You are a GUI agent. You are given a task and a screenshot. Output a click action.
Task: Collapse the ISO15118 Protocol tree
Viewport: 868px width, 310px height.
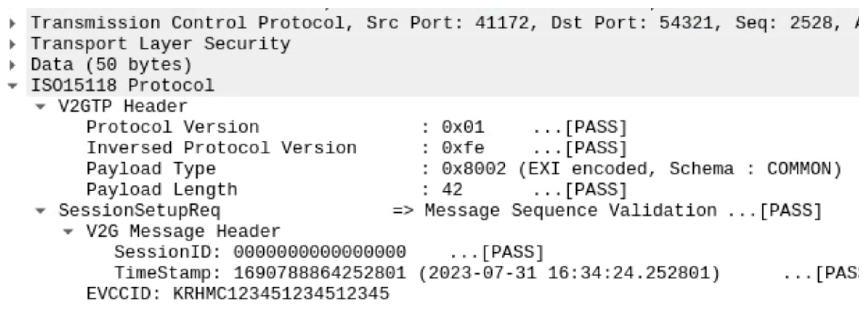coord(13,86)
